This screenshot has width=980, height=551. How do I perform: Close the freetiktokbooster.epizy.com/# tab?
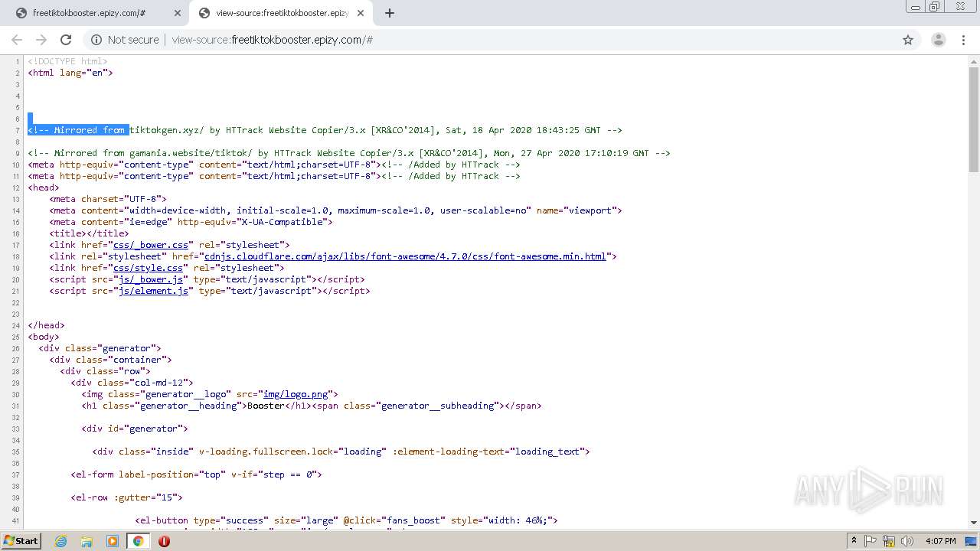click(x=178, y=13)
